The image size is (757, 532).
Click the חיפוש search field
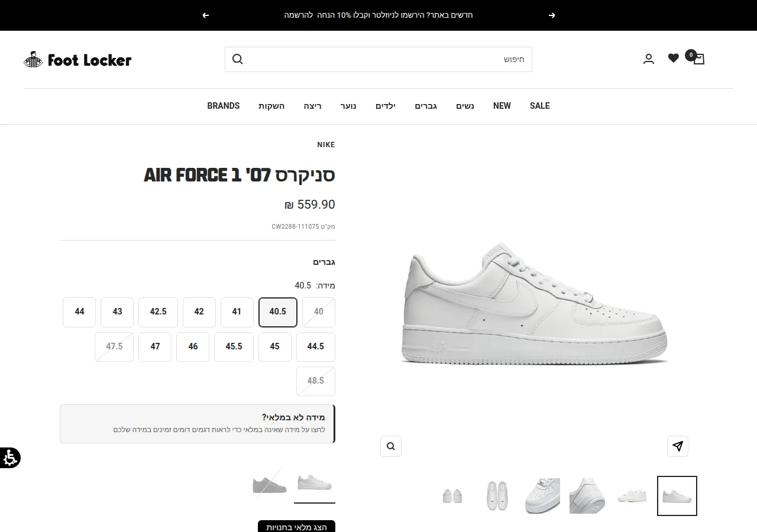(x=378, y=59)
